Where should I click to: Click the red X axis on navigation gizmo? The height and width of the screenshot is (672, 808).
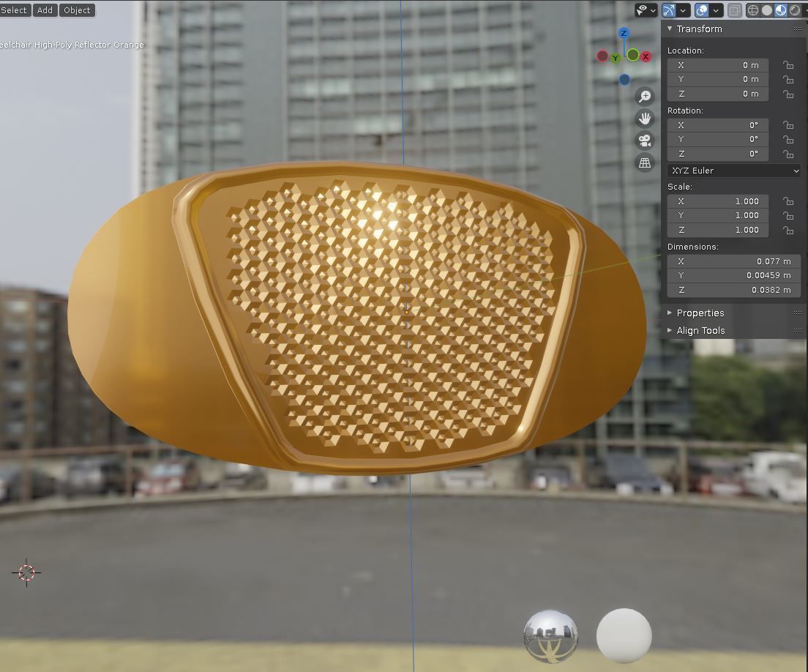646,56
